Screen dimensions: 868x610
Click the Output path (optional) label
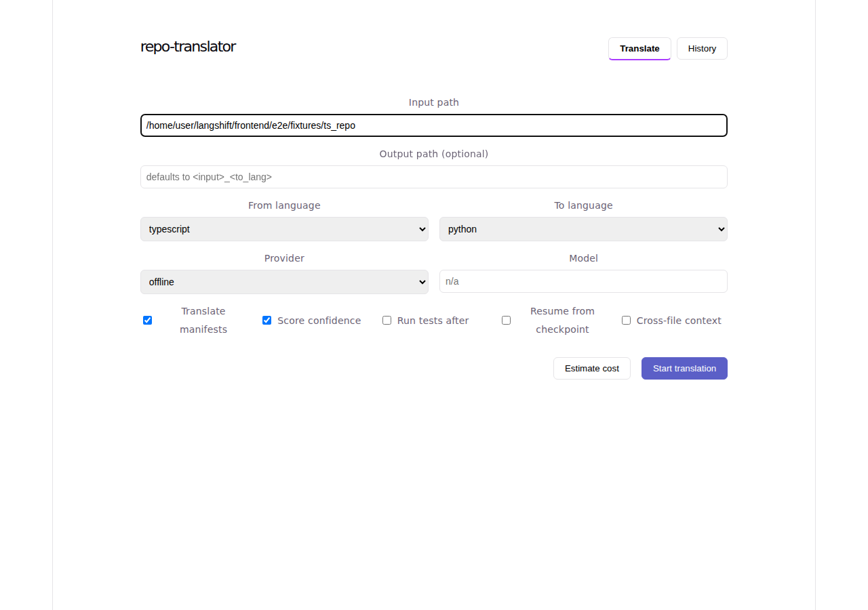pos(434,154)
